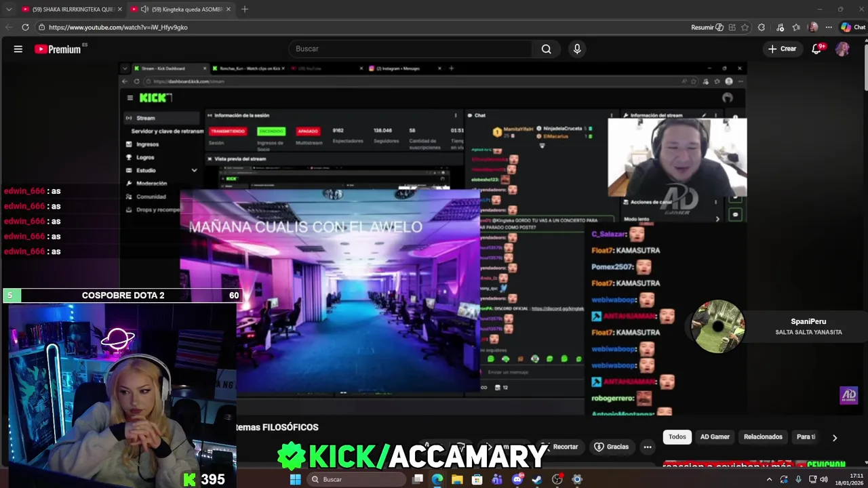Close the Kingteka queda ASOMBR tab
This screenshot has width=868, height=488.
tap(228, 9)
